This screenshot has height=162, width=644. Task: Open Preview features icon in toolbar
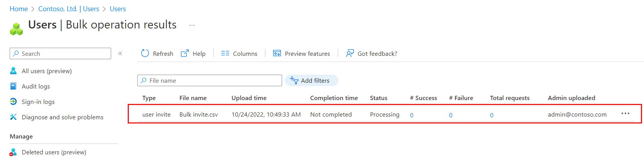[x=277, y=53]
